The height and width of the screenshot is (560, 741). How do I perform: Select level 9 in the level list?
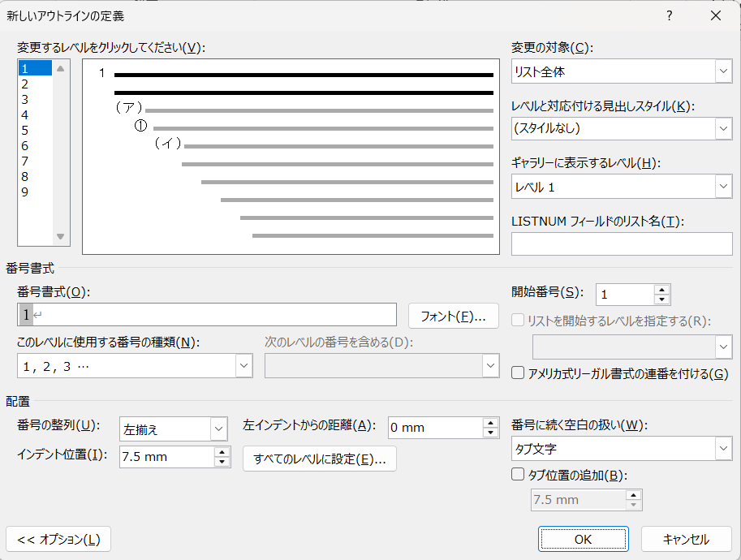click(35, 192)
